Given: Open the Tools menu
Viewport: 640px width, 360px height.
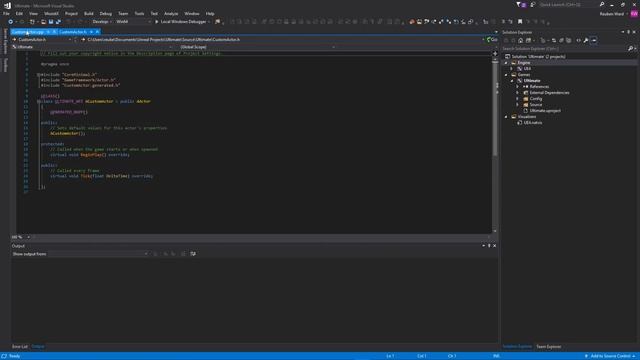Looking at the screenshot, I should click(x=139, y=13).
